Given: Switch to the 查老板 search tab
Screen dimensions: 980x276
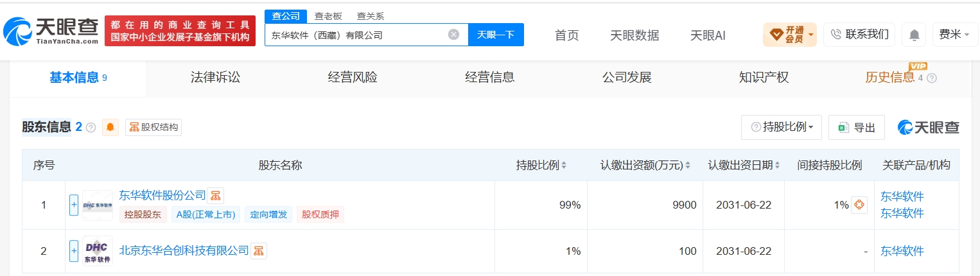Looking at the screenshot, I should pyautogui.click(x=328, y=16).
